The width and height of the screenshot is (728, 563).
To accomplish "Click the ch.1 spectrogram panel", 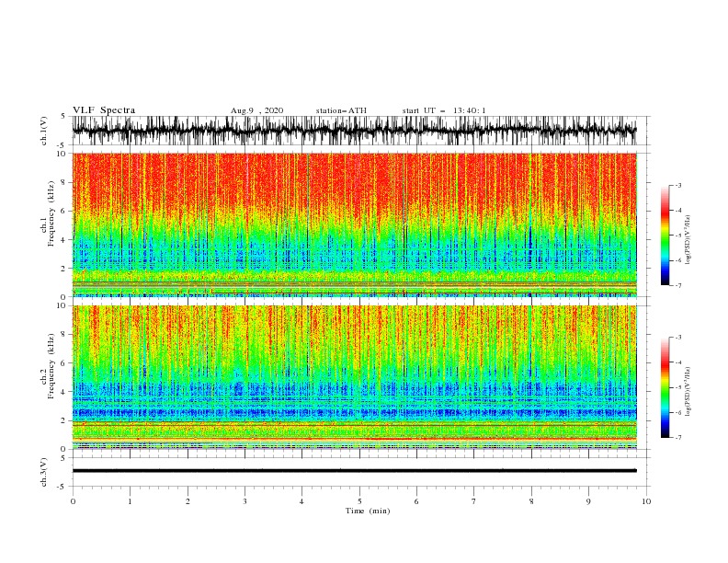I will (354, 224).
